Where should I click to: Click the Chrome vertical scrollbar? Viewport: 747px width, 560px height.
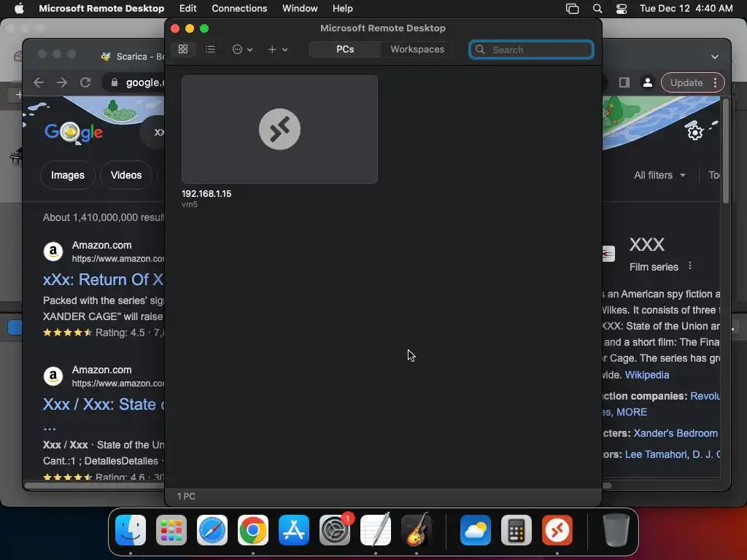click(x=725, y=152)
